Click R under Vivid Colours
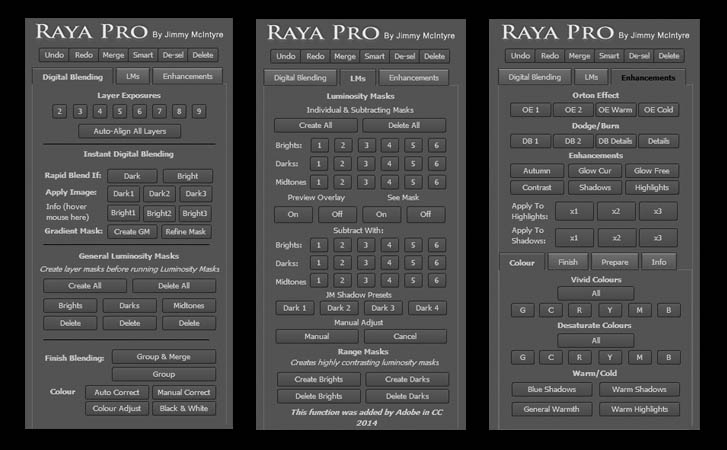This screenshot has height=450, width=727. 580,310
